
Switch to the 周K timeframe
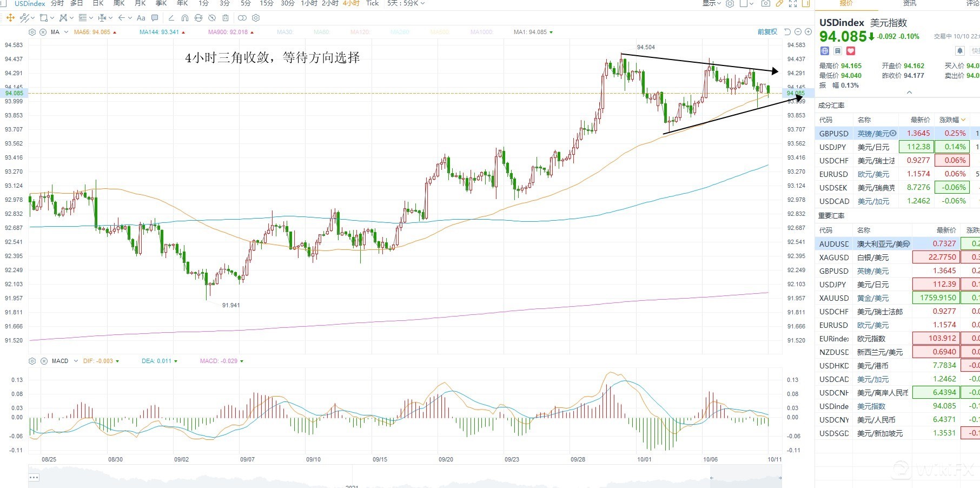coord(119,3)
